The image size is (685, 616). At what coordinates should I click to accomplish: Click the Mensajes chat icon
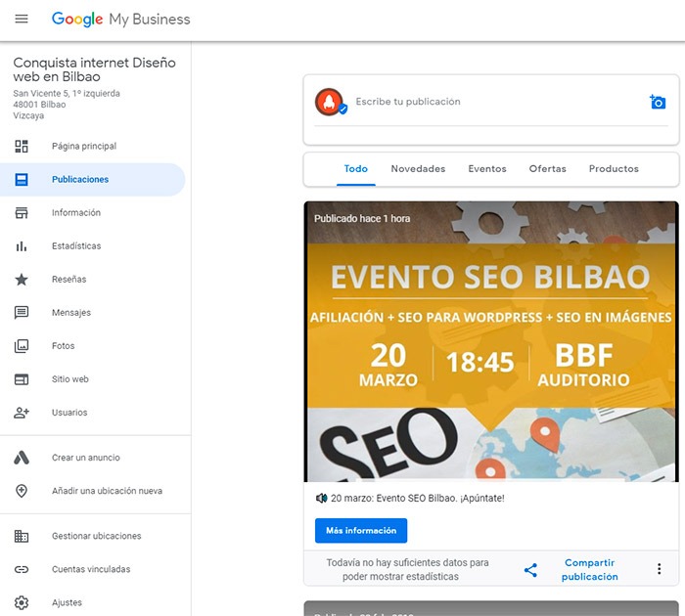[x=22, y=313]
